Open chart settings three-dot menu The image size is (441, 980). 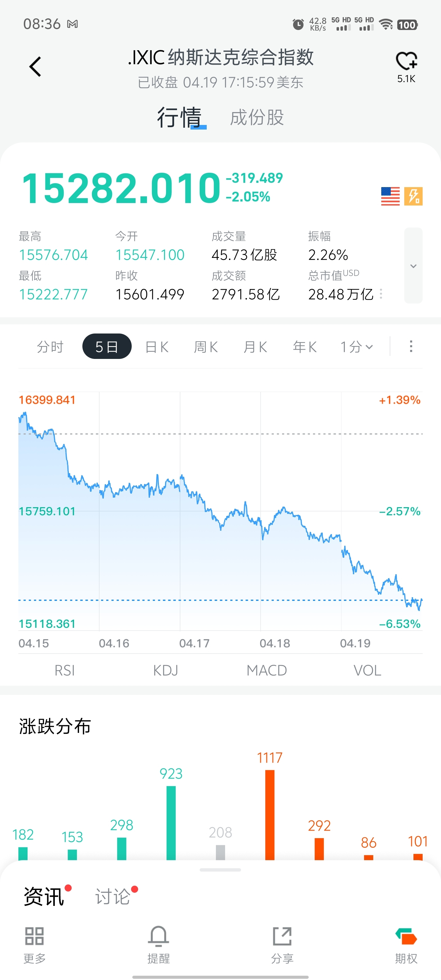[x=411, y=346]
